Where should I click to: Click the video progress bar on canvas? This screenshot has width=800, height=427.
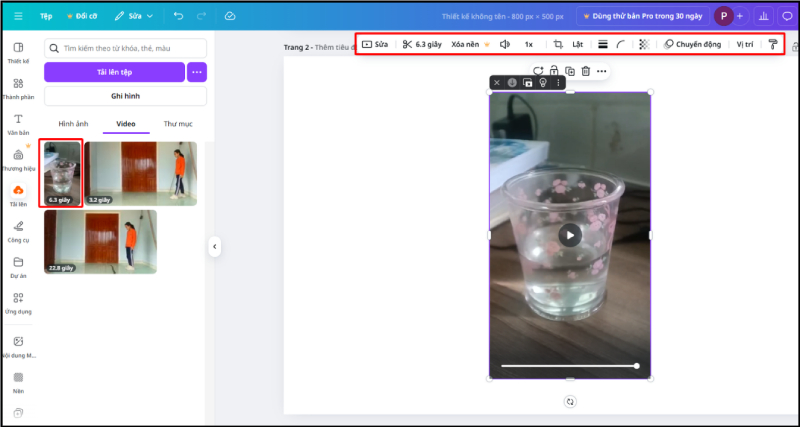pos(568,366)
